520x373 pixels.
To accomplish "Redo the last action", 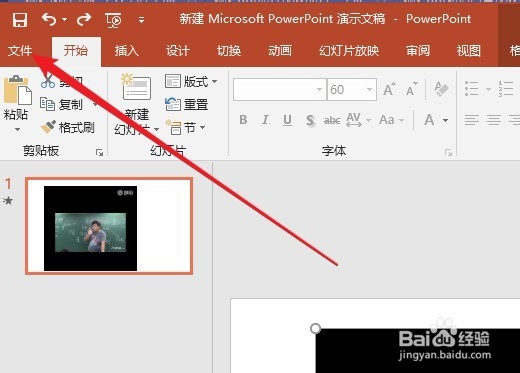I will [84, 19].
